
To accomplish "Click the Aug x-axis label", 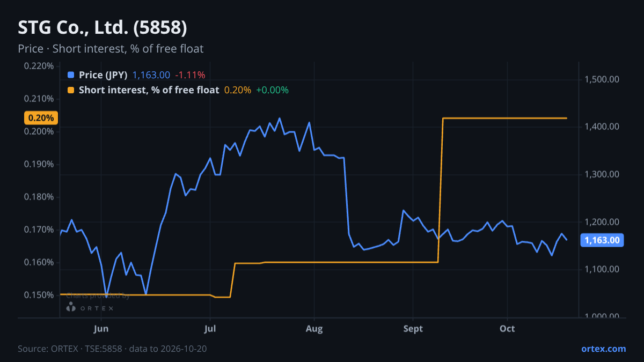I will [314, 328].
